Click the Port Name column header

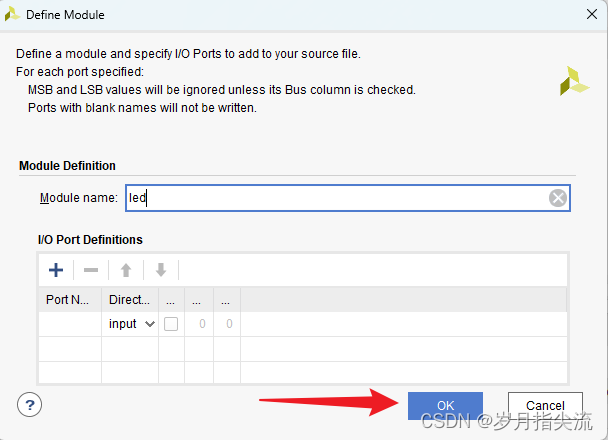[69, 299]
